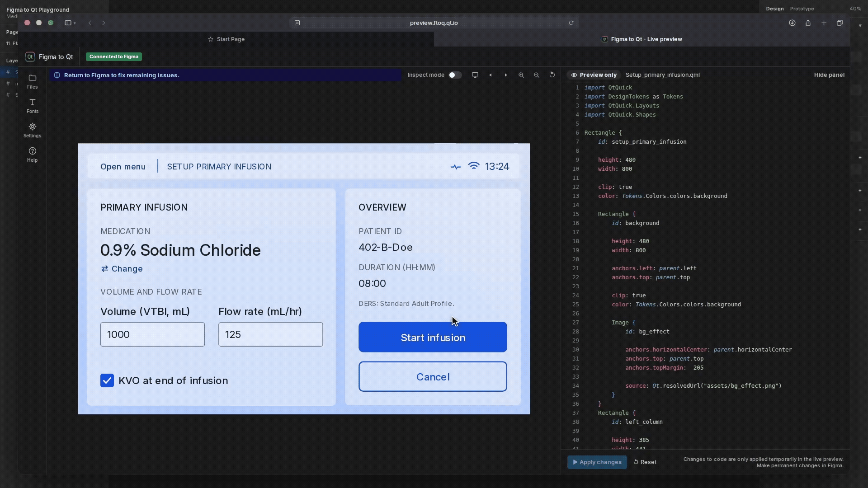This screenshot has width=868, height=488.
Task: Open the Design tab in Figma window
Action: point(774,9)
